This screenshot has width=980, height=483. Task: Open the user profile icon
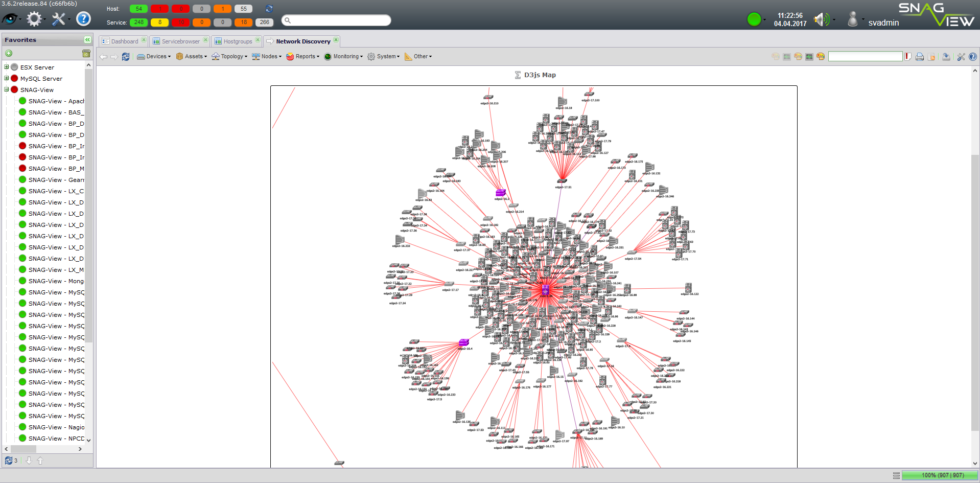point(852,19)
